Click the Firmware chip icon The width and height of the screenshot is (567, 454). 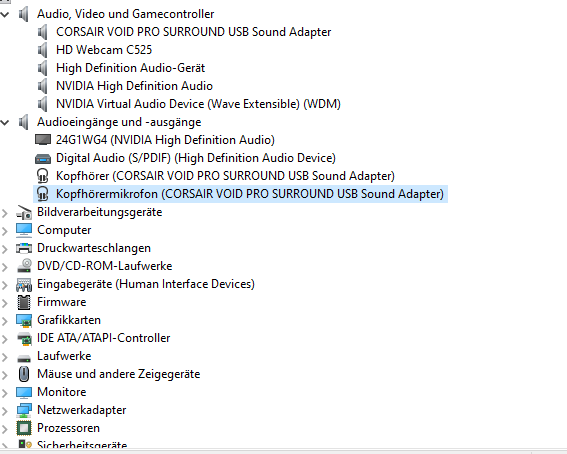pos(24,302)
